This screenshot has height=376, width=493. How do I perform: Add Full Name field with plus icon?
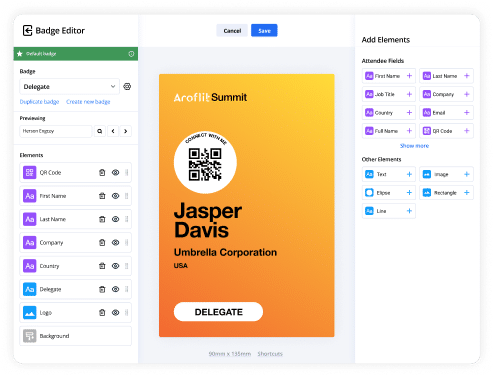click(409, 131)
